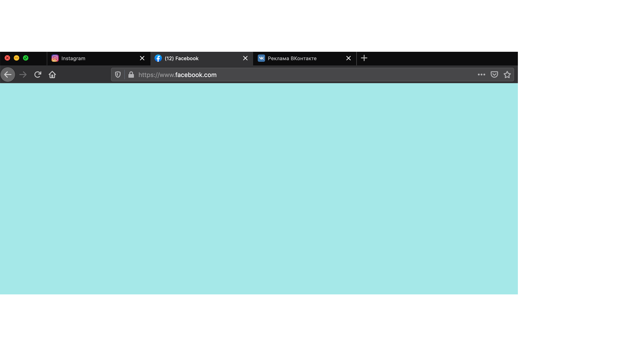Open the browser home page
The width and height of the screenshot is (644, 345).
[52, 75]
